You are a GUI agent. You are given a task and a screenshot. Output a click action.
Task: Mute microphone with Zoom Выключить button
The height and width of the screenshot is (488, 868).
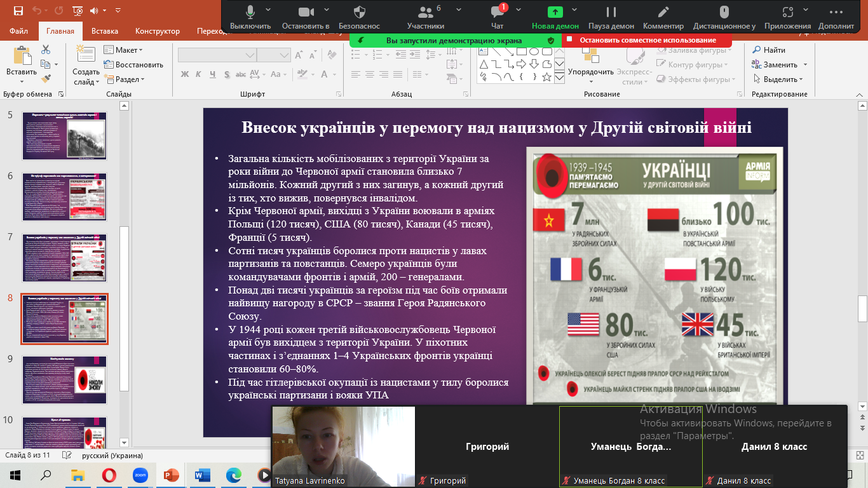(250, 17)
